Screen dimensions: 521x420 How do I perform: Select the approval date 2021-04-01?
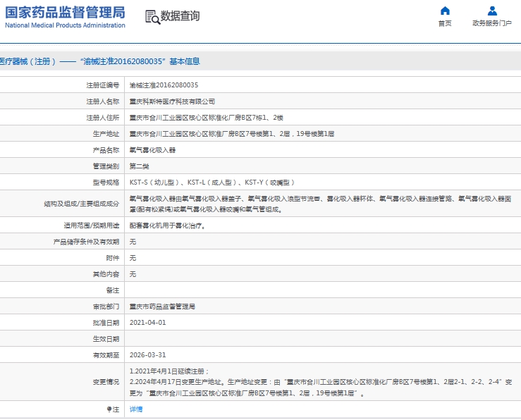pyautogui.click(x=147, y=323)
